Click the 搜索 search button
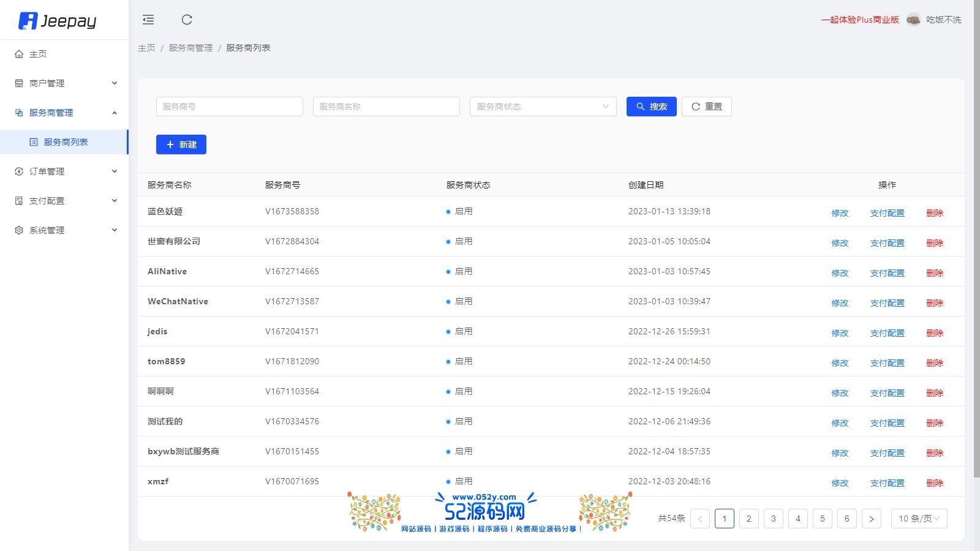 [x=651, y=107]
